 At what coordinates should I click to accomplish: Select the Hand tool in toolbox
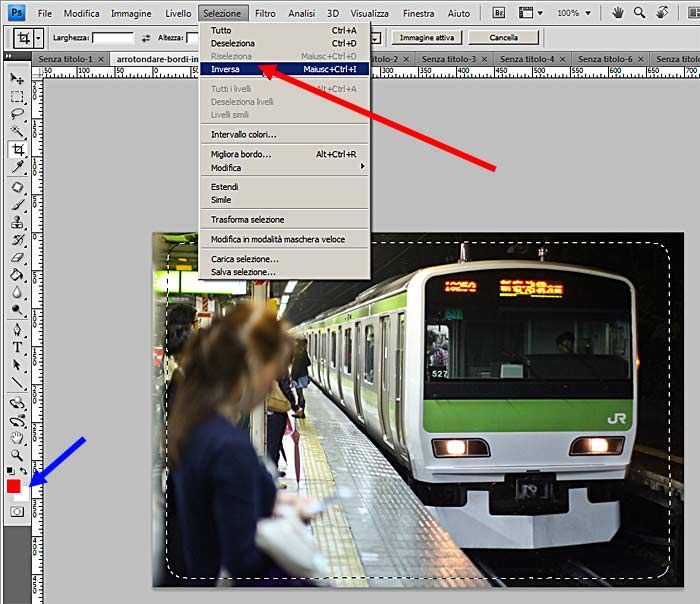click(x=17, y=438)
